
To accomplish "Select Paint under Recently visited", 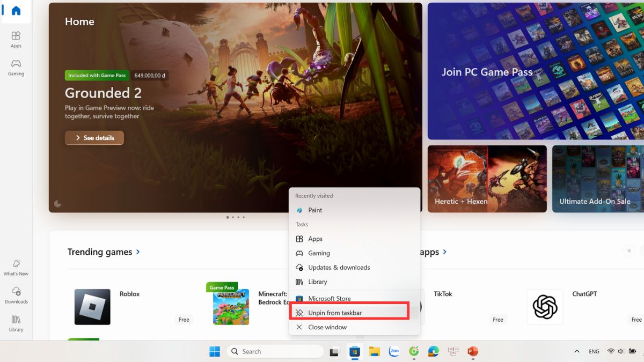I will [354, 210].
